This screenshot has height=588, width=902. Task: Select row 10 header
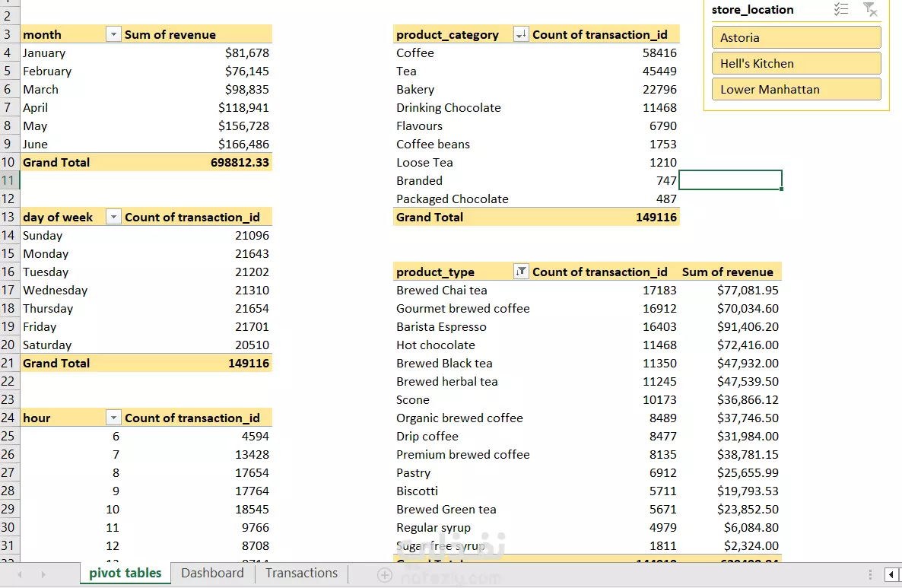(8, 163)
